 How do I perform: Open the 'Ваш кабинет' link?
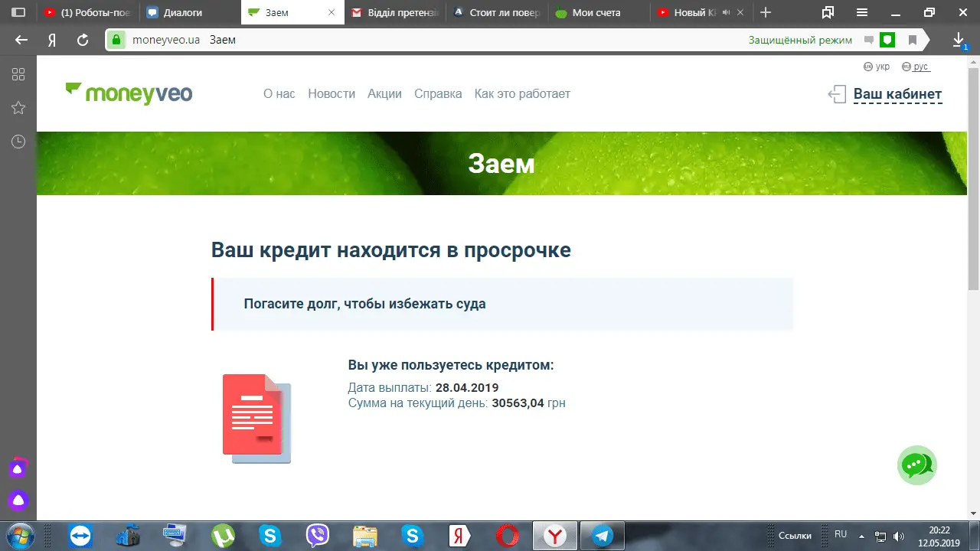897,94
